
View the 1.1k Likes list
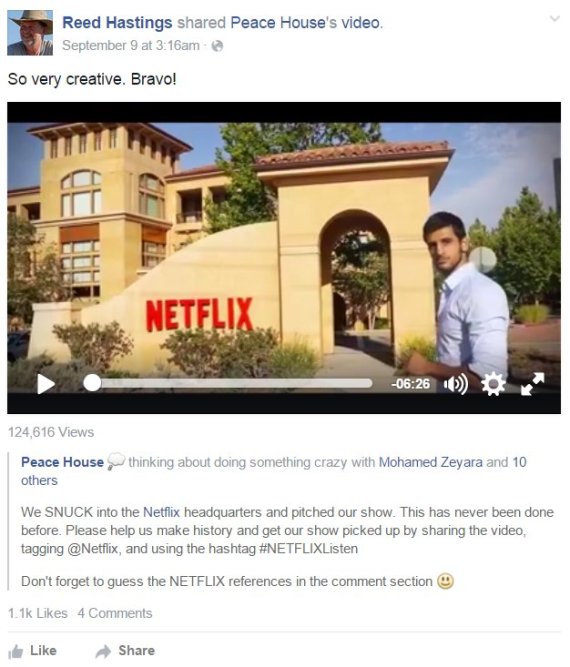[x=38, y=613]
